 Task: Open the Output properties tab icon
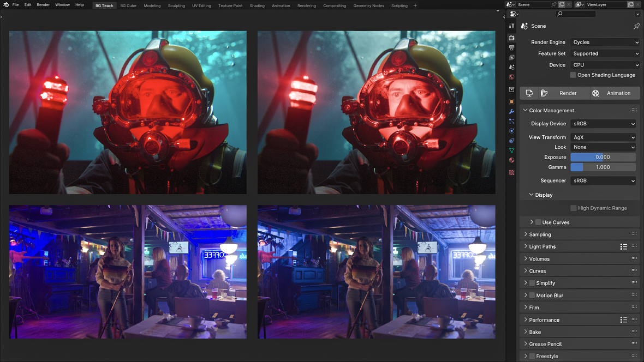tap(511, 48)
